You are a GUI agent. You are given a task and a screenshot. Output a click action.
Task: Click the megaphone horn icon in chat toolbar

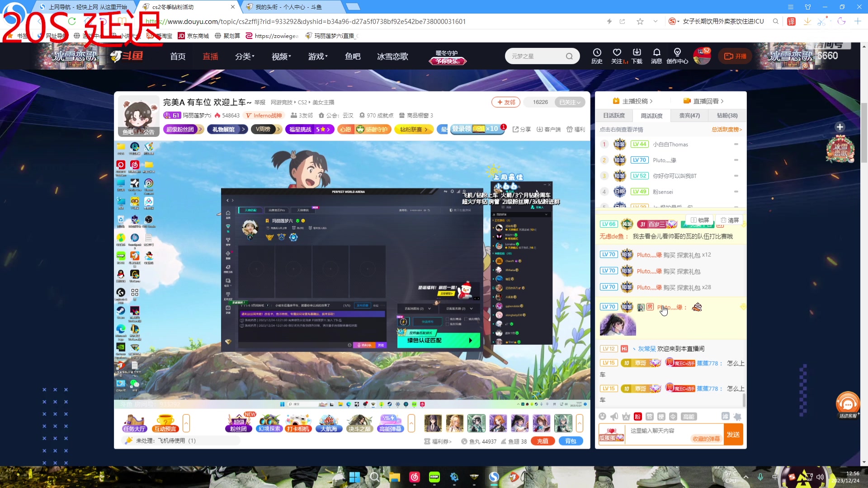614,417
